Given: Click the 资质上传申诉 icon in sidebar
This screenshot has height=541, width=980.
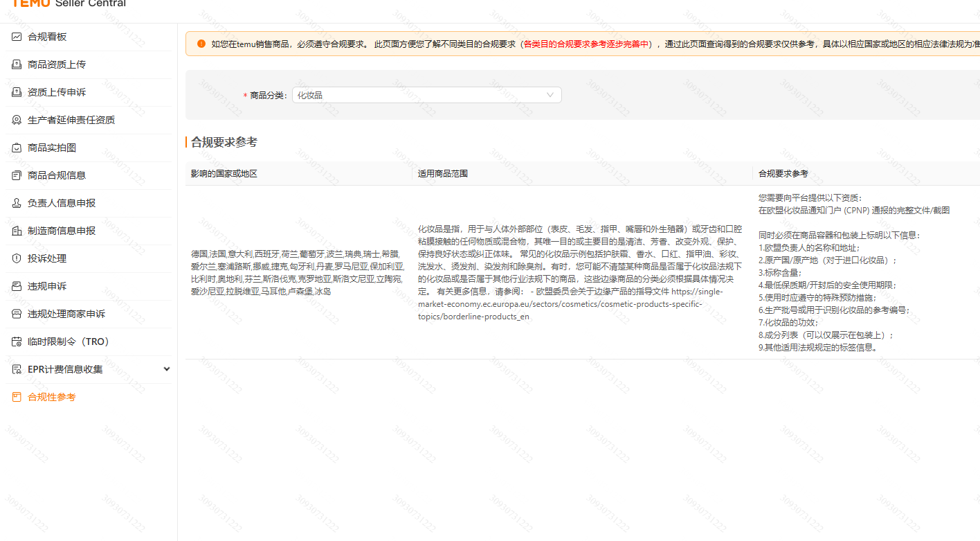Looking at the screenshot, I should (x=17, y=92).
